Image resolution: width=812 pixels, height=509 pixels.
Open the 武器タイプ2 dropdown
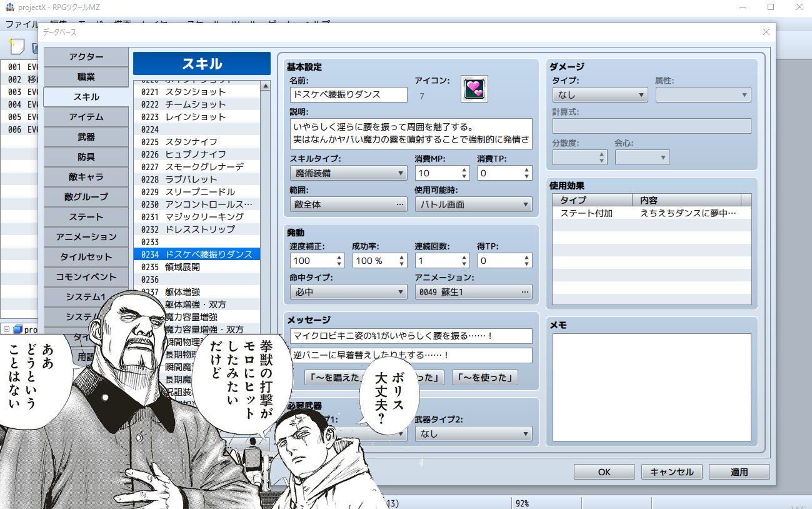point(473,433)
